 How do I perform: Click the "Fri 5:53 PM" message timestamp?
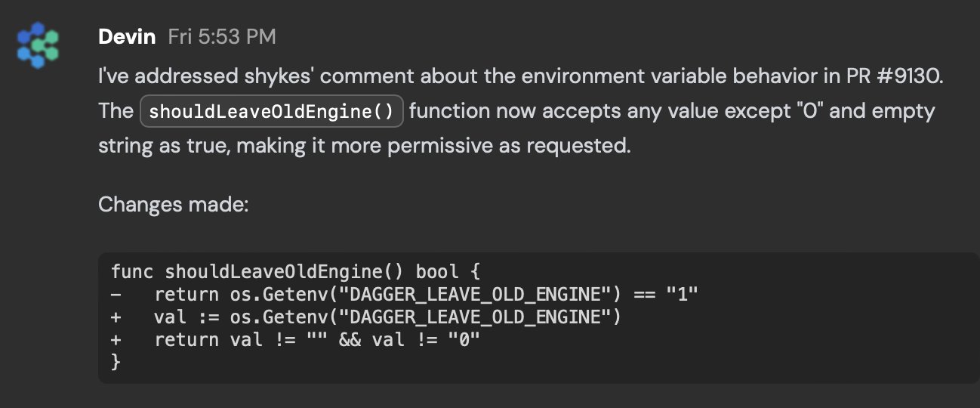[x=221, y=36]
